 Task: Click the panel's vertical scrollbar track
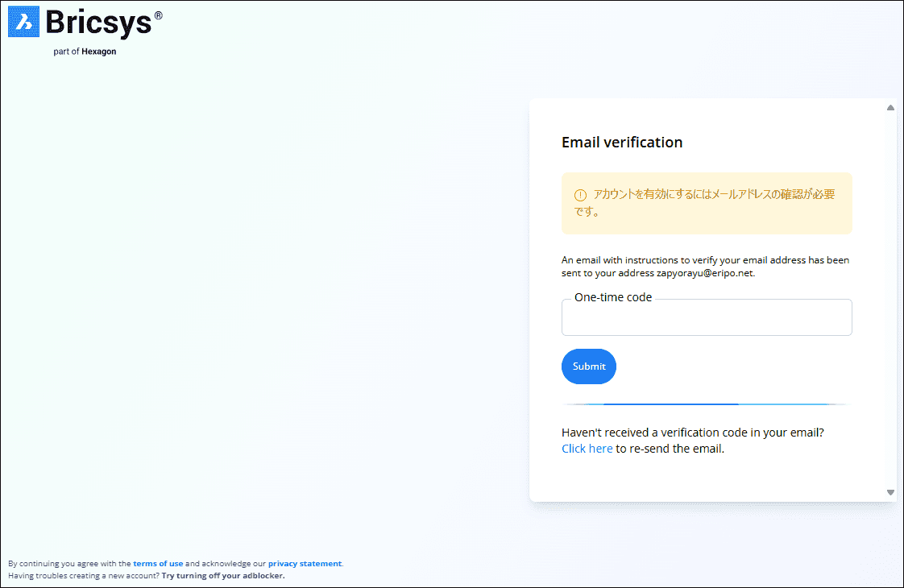click(x=890, y=300)
